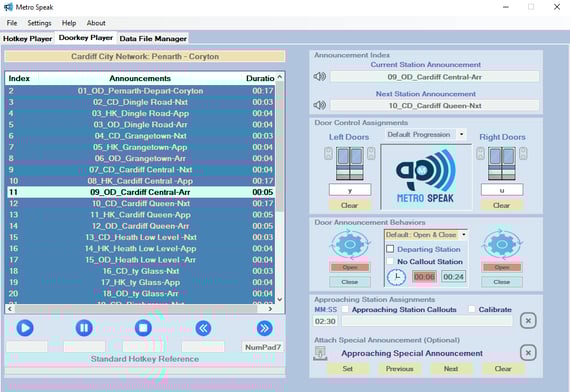Clear the Left Doors key assignment
Viewport: 570px width, 392px height.
350,205
